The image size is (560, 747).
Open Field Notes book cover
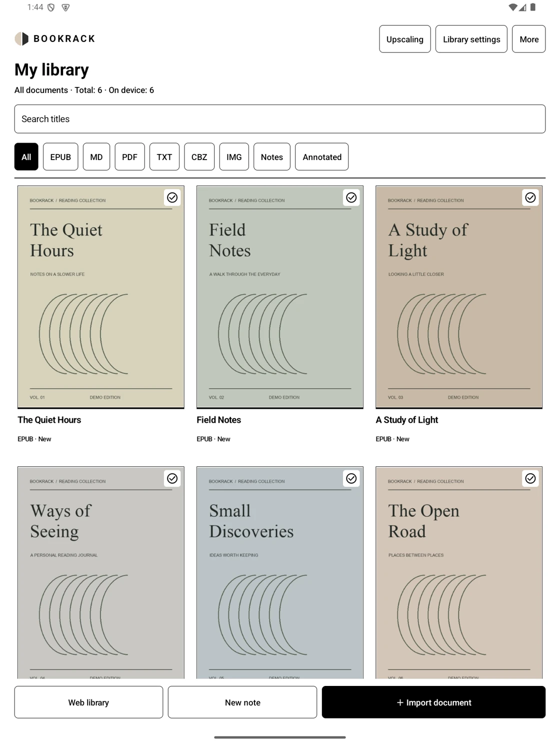coord(280,297)
